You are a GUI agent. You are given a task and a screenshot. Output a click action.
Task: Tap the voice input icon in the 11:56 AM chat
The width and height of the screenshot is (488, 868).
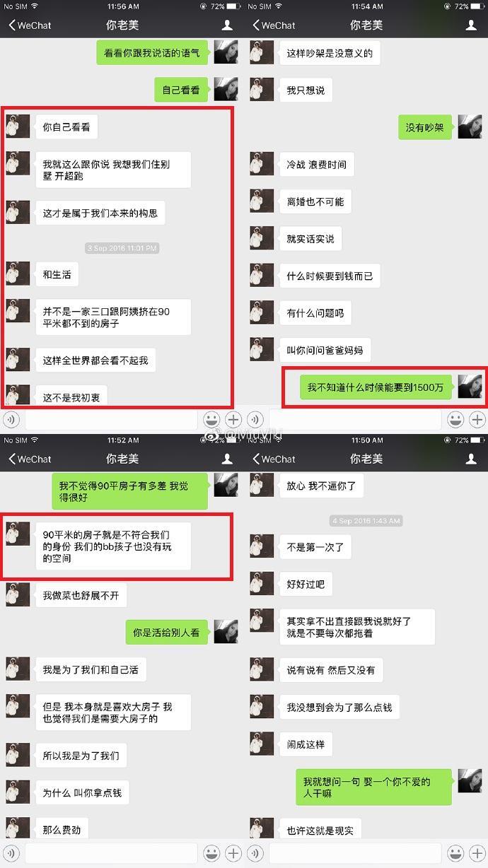pyautogui.click(x=11, y=419)
